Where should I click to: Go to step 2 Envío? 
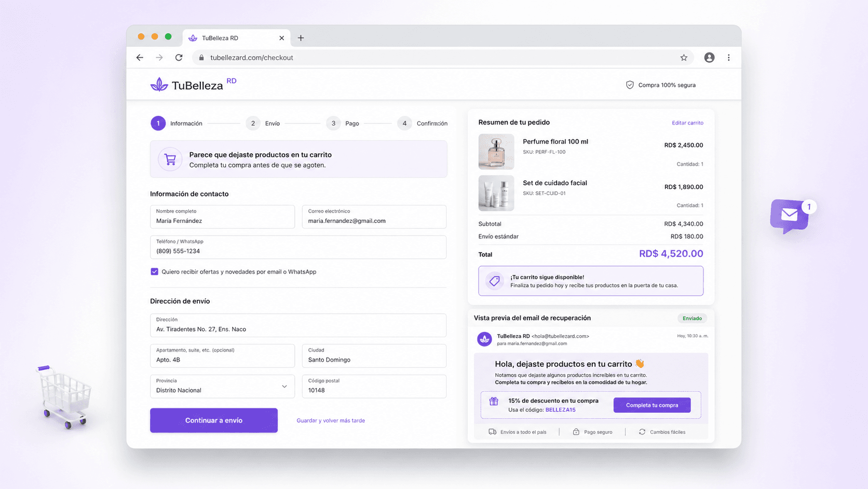coord(263,123)
